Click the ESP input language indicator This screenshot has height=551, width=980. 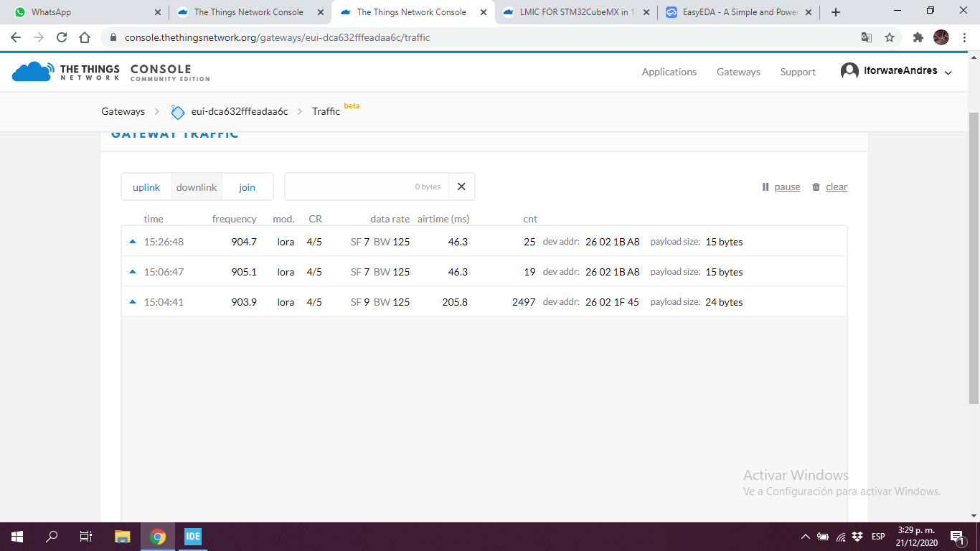coord(878,537)
